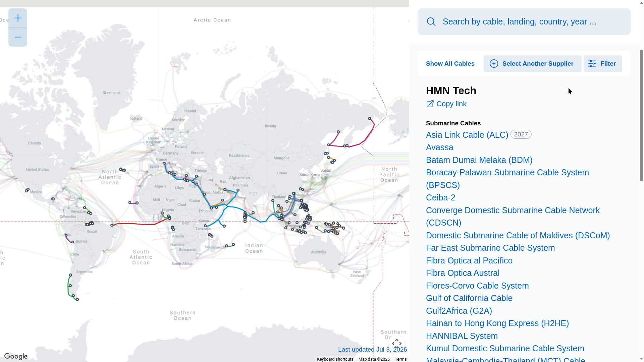This screenshot has width=644, height=362.
Task: Click the Kazakhstan label on the map
Action: pyautogui.click(x=239, y=156)
